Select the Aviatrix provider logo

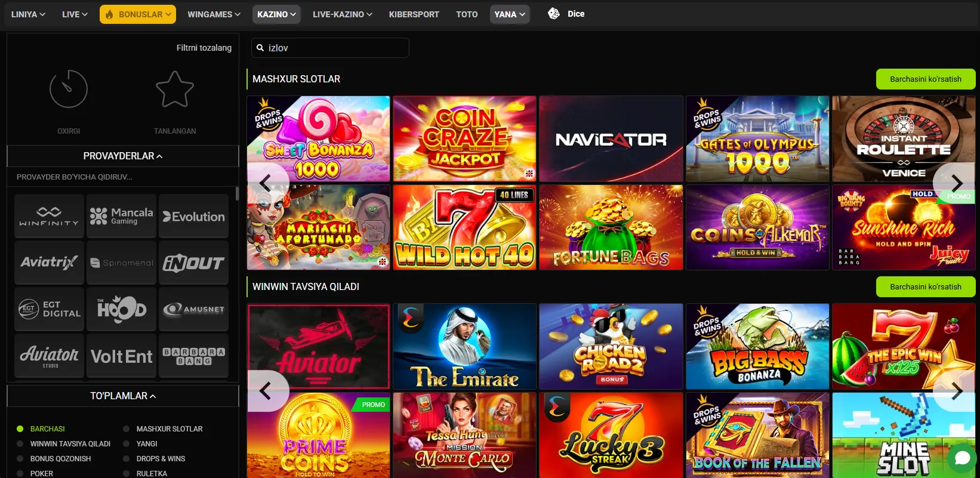pyautogui.click(x=49, y=263)
